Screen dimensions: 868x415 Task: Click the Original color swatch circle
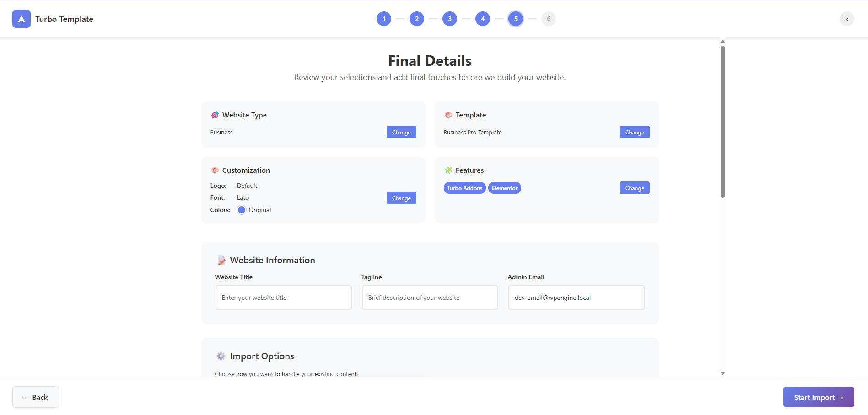coord(242,210)
